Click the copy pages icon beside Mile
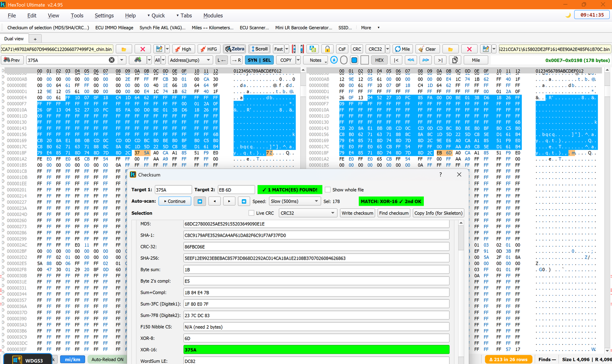This screenshot has width=612, height=364. click(455, 60)
